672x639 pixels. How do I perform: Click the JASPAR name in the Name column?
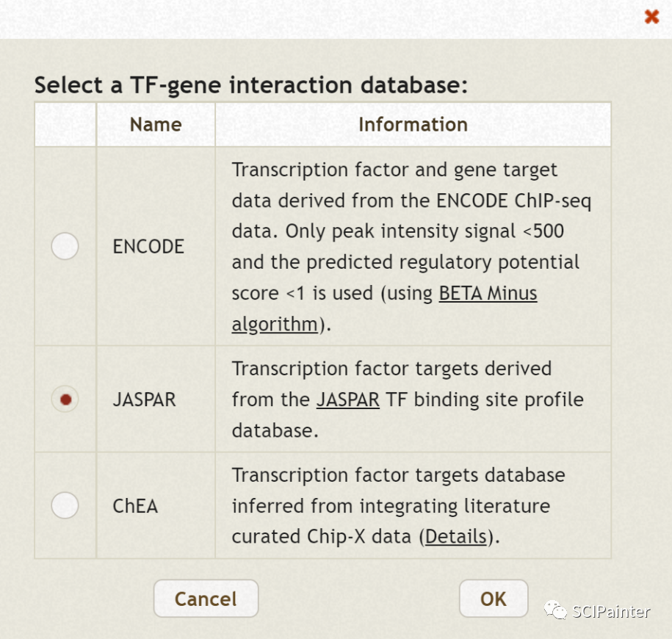click(145, 400)
